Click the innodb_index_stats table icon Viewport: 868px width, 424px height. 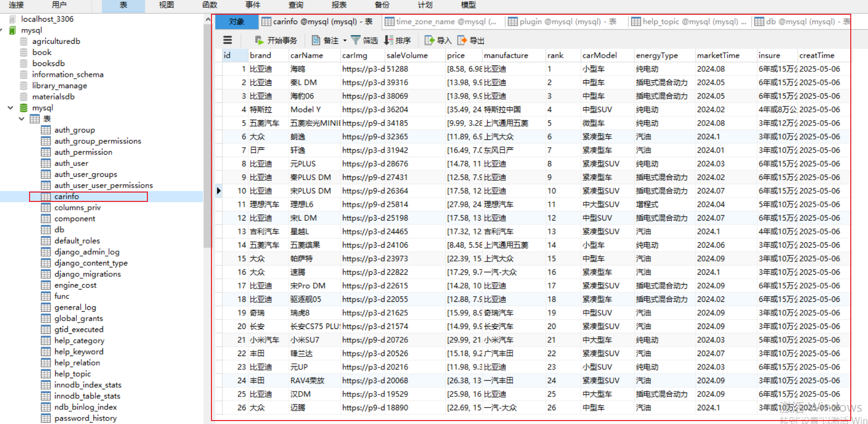click(46, 385)
